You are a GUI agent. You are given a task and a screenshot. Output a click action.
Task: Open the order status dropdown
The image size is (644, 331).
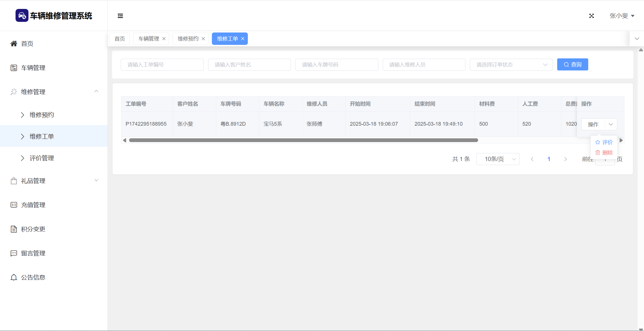coord(511,65)
